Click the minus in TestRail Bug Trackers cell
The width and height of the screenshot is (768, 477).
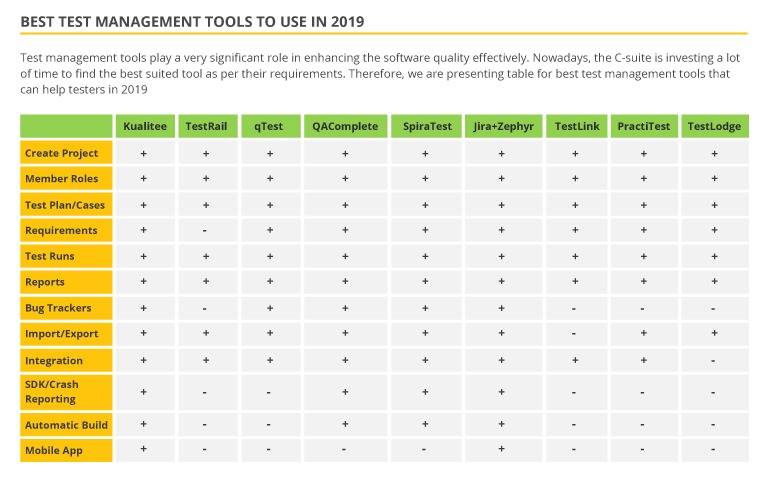(x=205, y=309)
